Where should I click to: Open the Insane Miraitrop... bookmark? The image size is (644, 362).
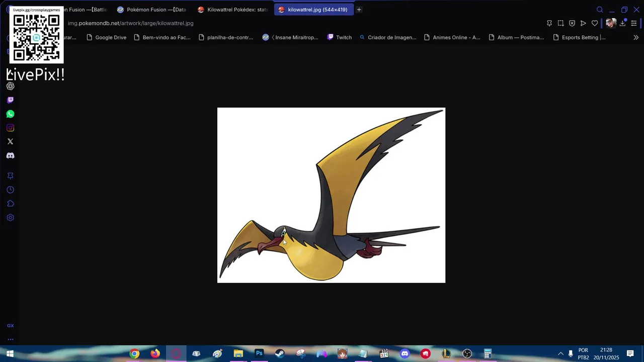(x=290, y=37)
